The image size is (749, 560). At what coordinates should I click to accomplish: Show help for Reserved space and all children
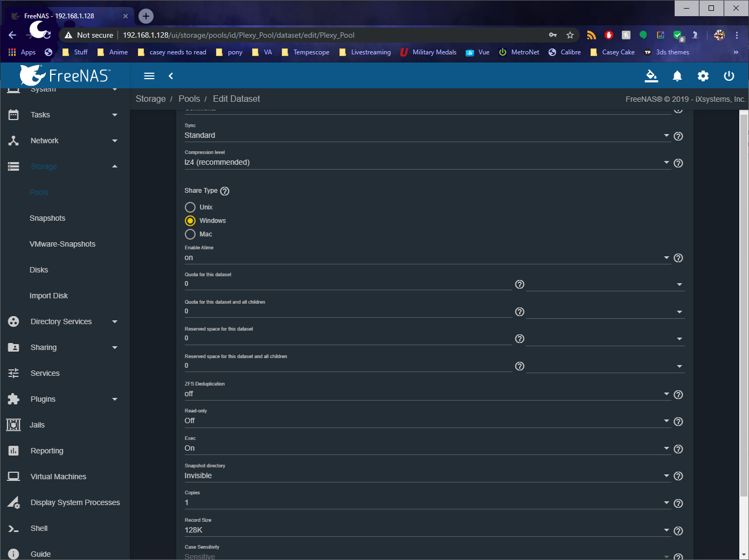519,366
